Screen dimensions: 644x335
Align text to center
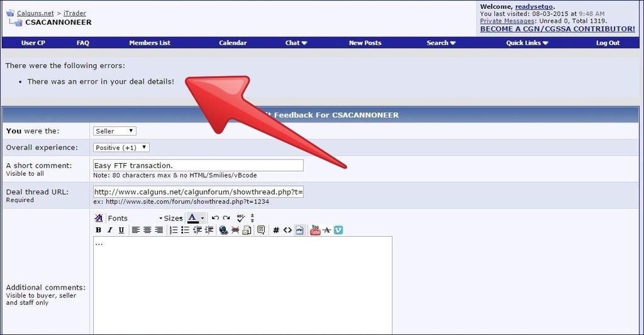[x=147, y=230]
